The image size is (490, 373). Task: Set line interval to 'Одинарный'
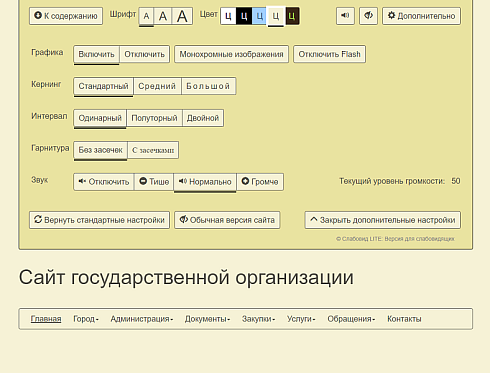(x=100, y=118)
